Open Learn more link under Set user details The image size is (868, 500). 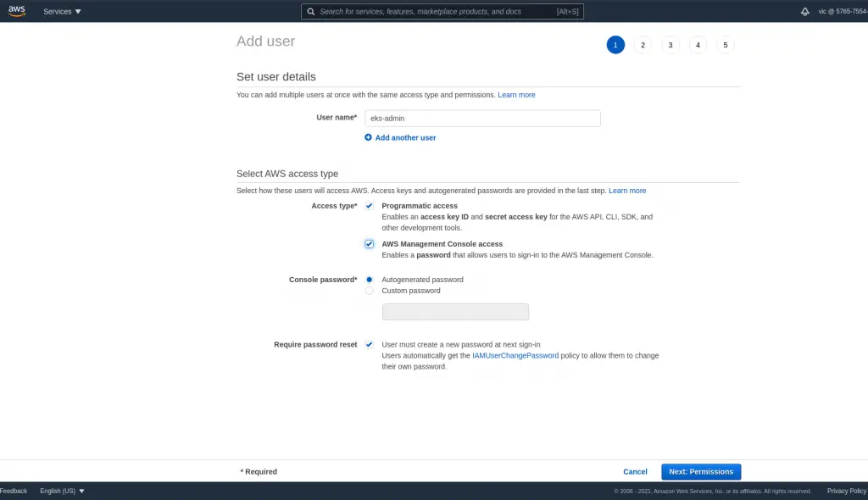[516, 95]
